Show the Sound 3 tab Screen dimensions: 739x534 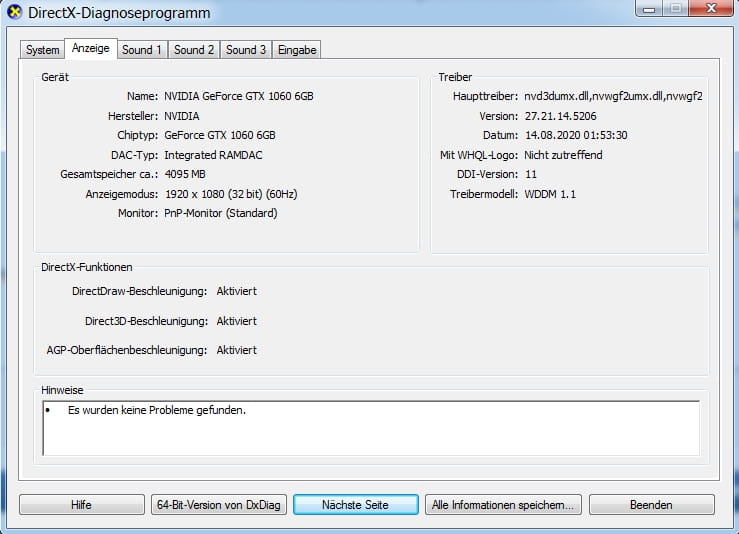246,50
